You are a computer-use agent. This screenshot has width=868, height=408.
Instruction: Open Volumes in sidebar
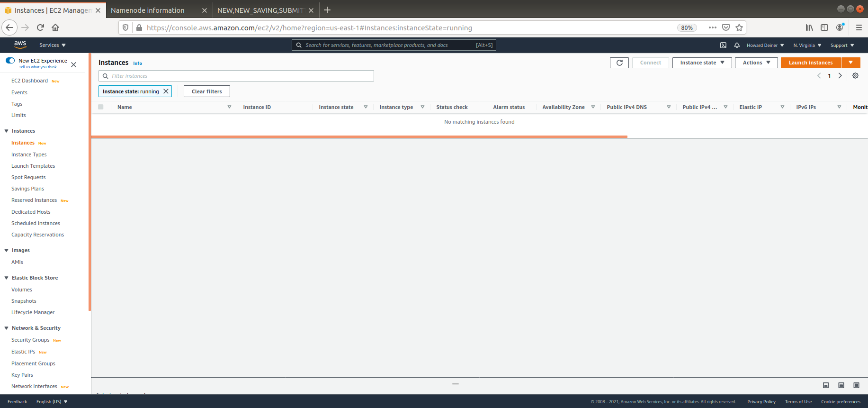pyautogui.click(x=22, y=290)
